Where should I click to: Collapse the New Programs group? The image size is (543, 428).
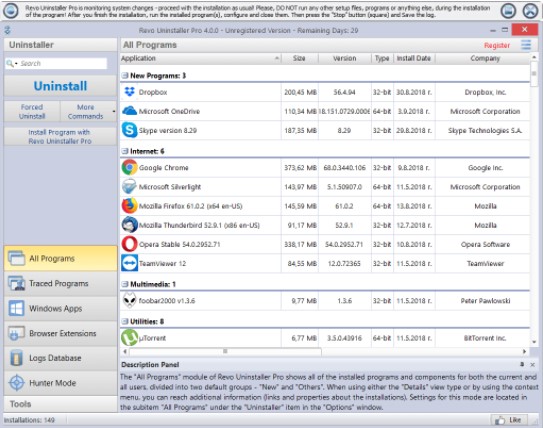[125, 75]
